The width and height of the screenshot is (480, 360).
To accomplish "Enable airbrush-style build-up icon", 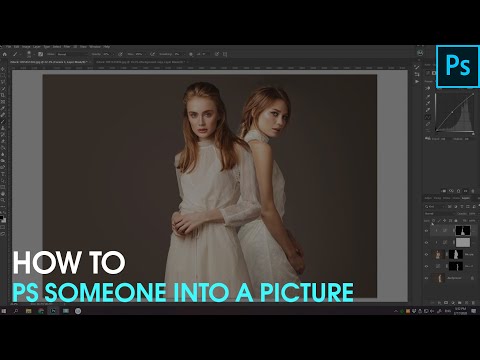I will coord(152,54).
